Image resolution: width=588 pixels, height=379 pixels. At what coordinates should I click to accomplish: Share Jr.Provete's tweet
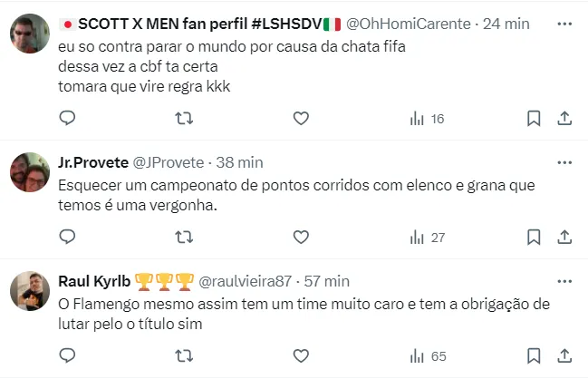click(564, 237)
